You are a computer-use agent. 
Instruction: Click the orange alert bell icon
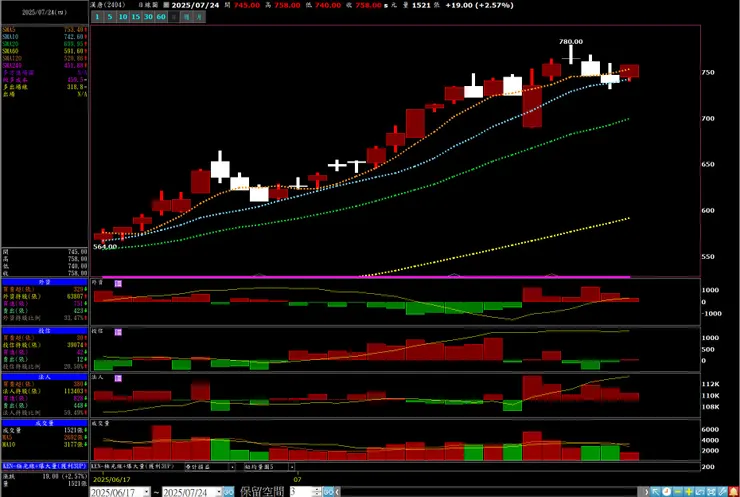734,491
